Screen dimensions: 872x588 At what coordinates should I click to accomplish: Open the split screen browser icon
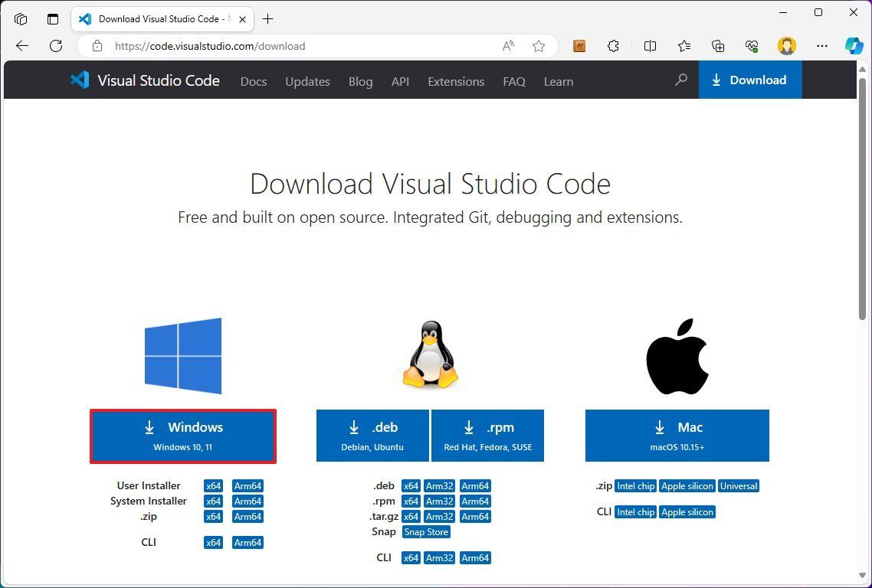[x=650, y=46]
